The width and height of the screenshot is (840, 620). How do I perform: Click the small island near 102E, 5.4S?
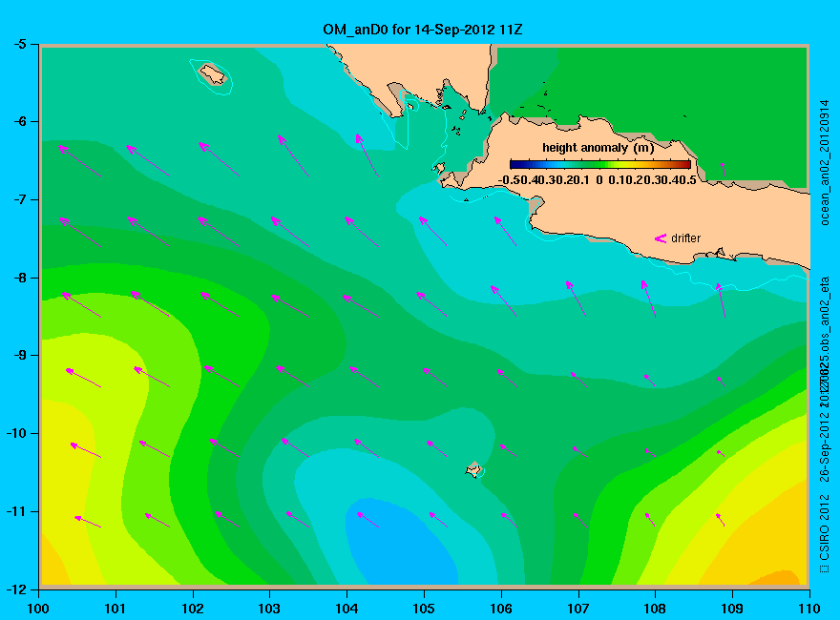[213, 73]
